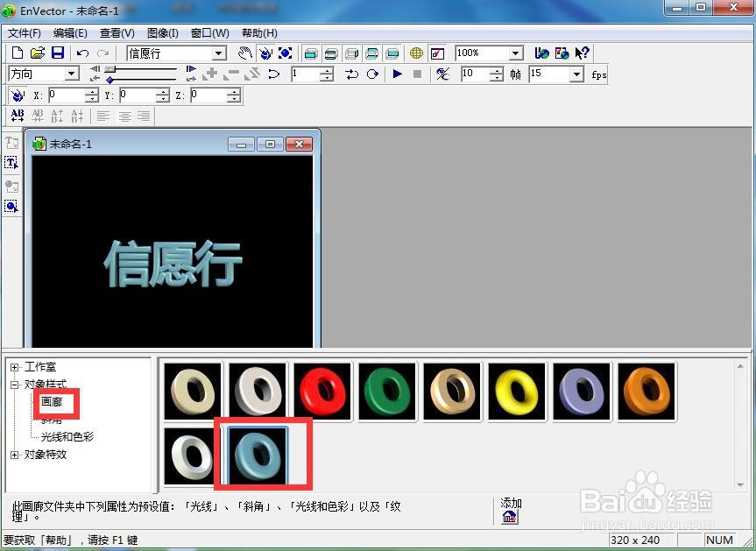Image resolution: width=756 pixels, height=551 pixels.
Task: Open the 查看(V) menu
Action: tap(117, 32)
